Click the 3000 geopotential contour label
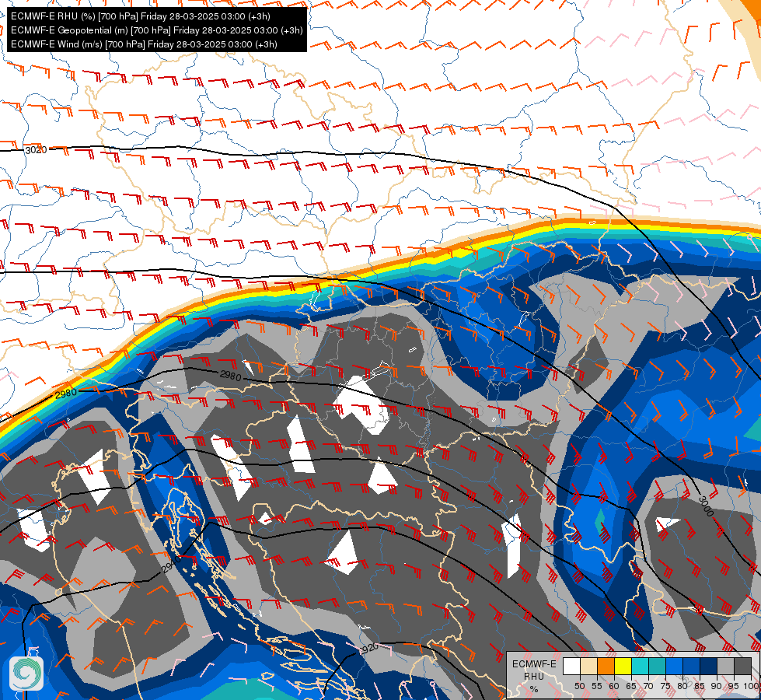The height and width of the screenshot is (700, 761). click(706, 506)
